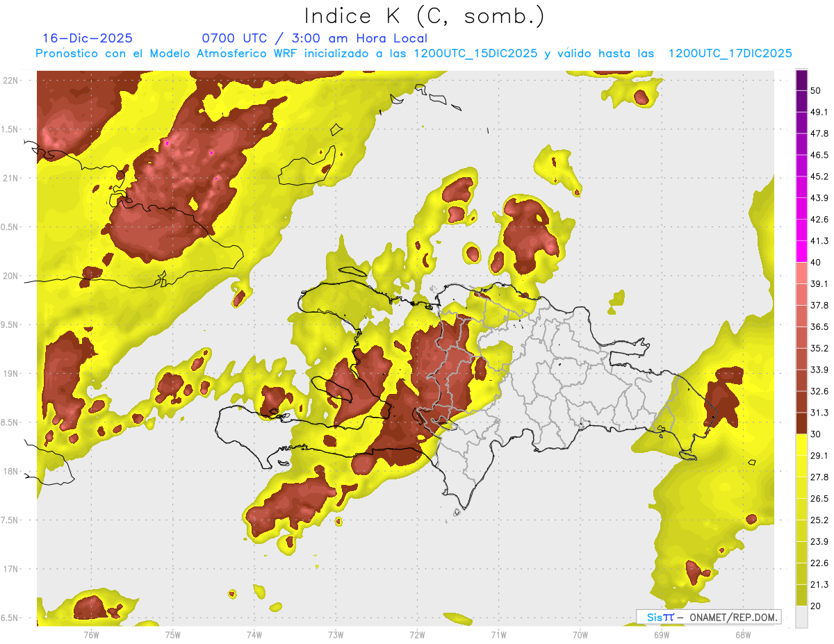Image resolution: width=834 pixels, height=644 pixels.
Task: Click the "17N" latitude label
Action: pos(10,569)
